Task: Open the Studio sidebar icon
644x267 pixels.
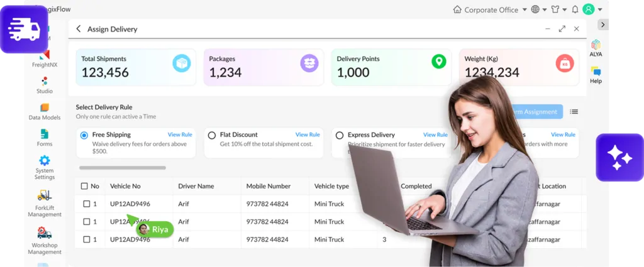Action: pyautogui.click(x=45, y=81)
